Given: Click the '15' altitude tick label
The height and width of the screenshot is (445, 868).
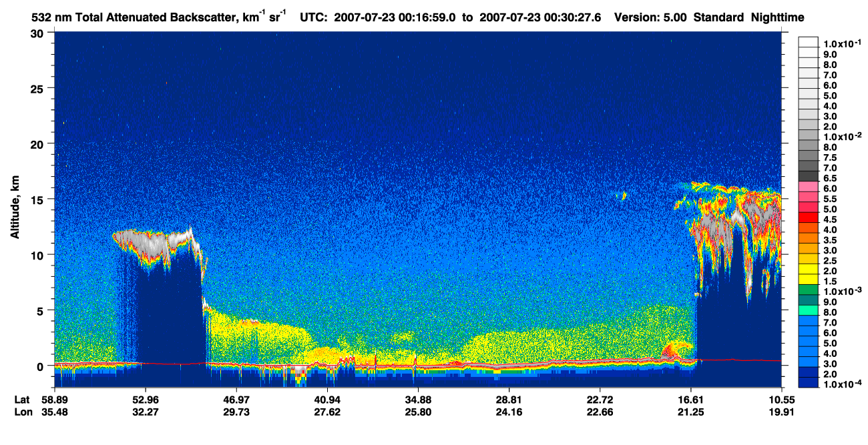Looking at the screenshot, I should tap(38, 199).
